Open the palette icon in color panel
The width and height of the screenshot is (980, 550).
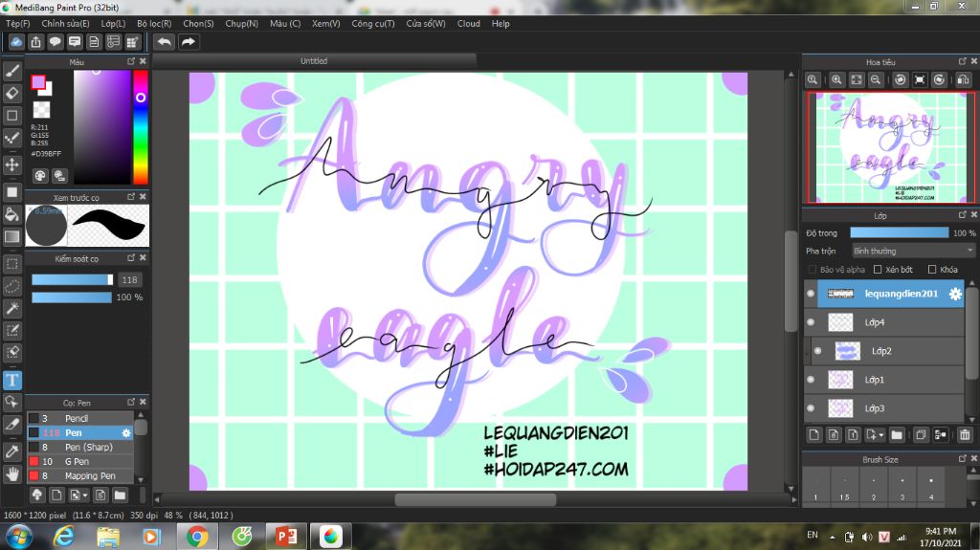point(40,176)
